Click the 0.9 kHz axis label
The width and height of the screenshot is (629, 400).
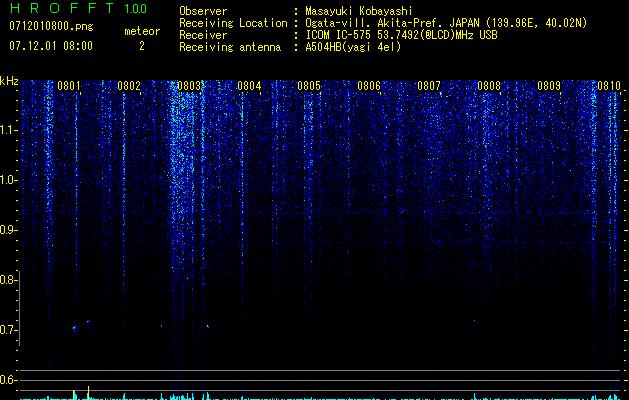coord(7,230)
